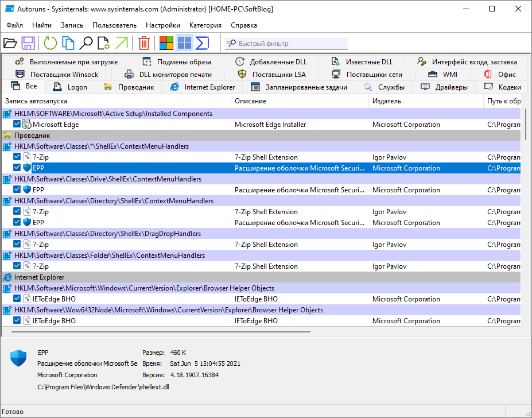Sort by Запись автозапуска column header
This screenshot has width=532, height=418.
pos(117,101)
